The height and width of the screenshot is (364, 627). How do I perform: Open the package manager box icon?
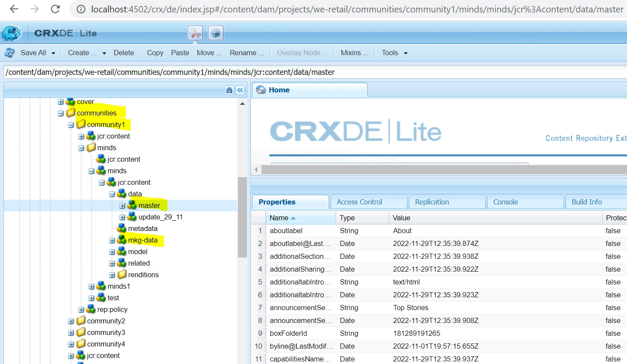(216, 33)
